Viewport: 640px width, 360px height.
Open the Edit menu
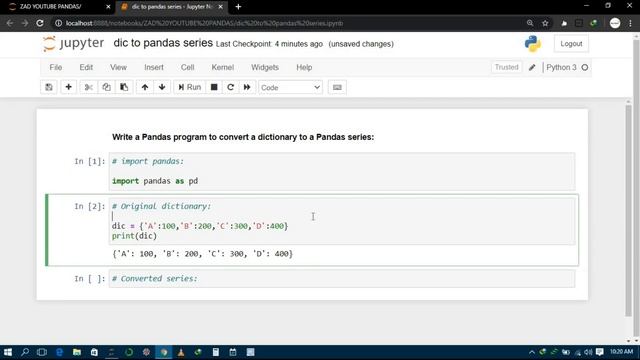[86, 67]
